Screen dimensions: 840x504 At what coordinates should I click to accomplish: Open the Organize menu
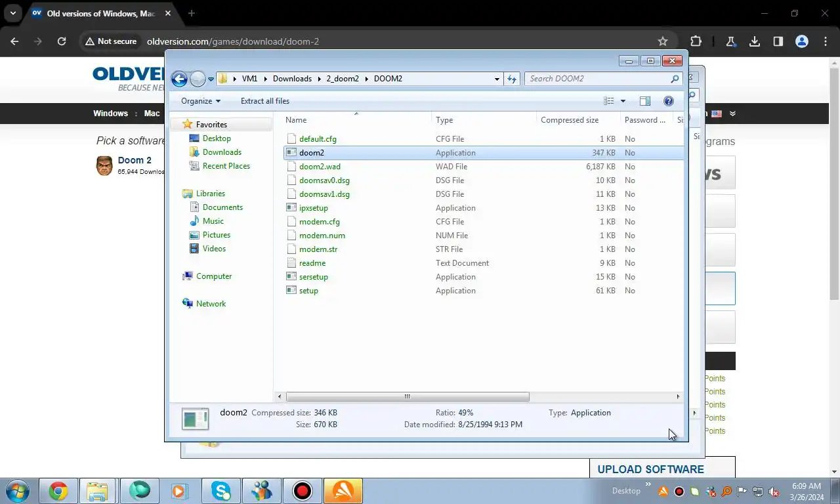tap(201, 101)
